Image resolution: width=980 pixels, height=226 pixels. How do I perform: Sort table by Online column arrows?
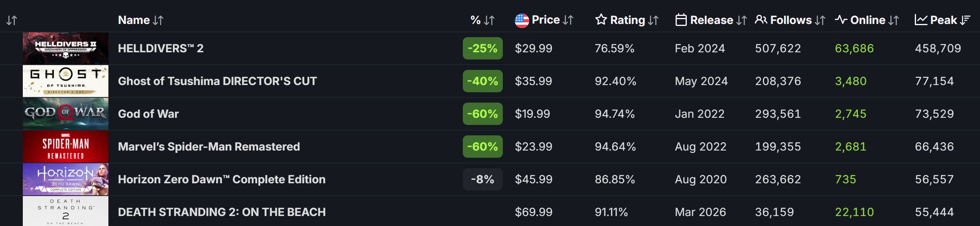click(894, 20)
